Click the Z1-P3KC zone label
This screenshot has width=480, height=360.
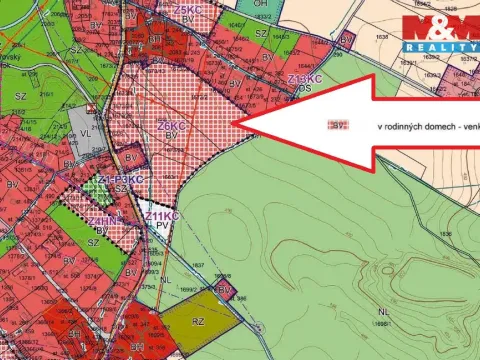(x=121, y=180)
